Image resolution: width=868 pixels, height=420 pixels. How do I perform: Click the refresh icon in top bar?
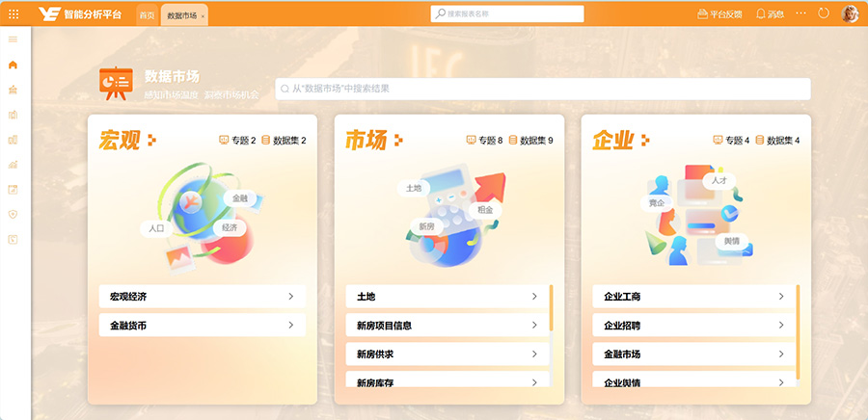[x=824, y=13]
